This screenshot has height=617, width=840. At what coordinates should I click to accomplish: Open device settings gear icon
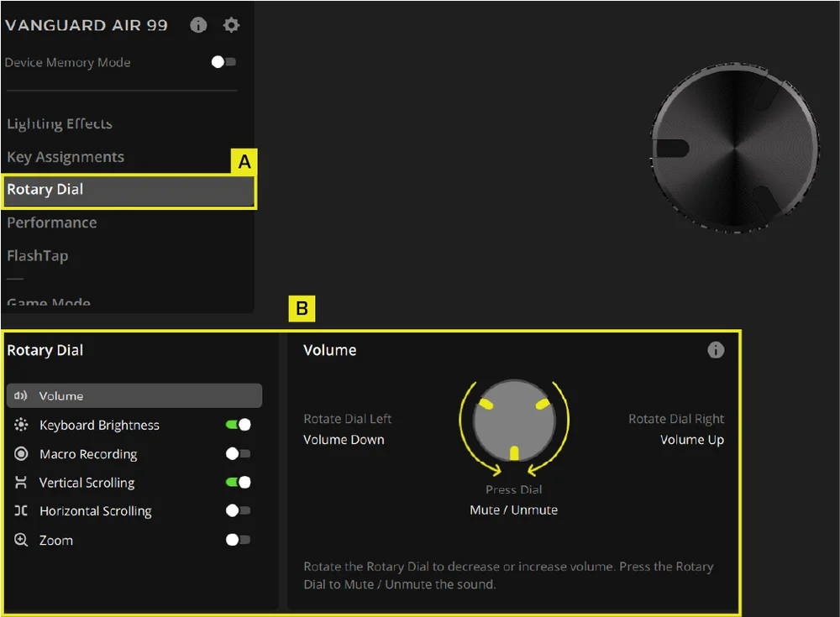click(231, 25)
